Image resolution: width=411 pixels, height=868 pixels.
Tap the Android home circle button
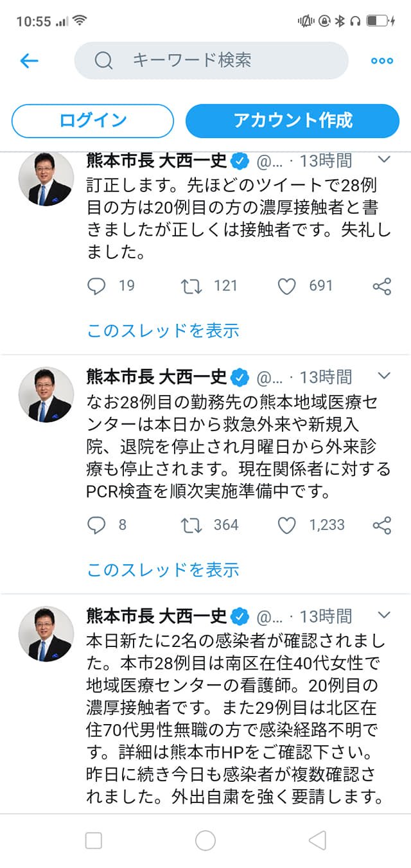pyautogui.click(x=205, y=840)
